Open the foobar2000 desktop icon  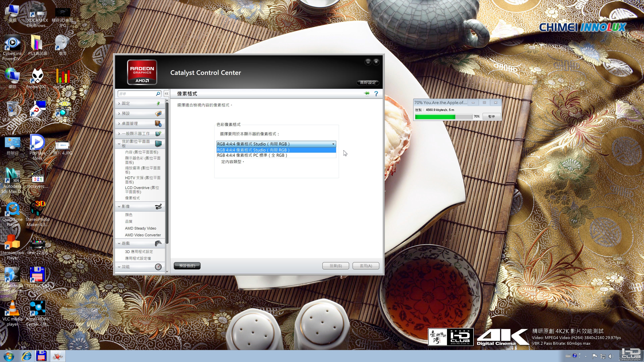(x=38, y=78)
